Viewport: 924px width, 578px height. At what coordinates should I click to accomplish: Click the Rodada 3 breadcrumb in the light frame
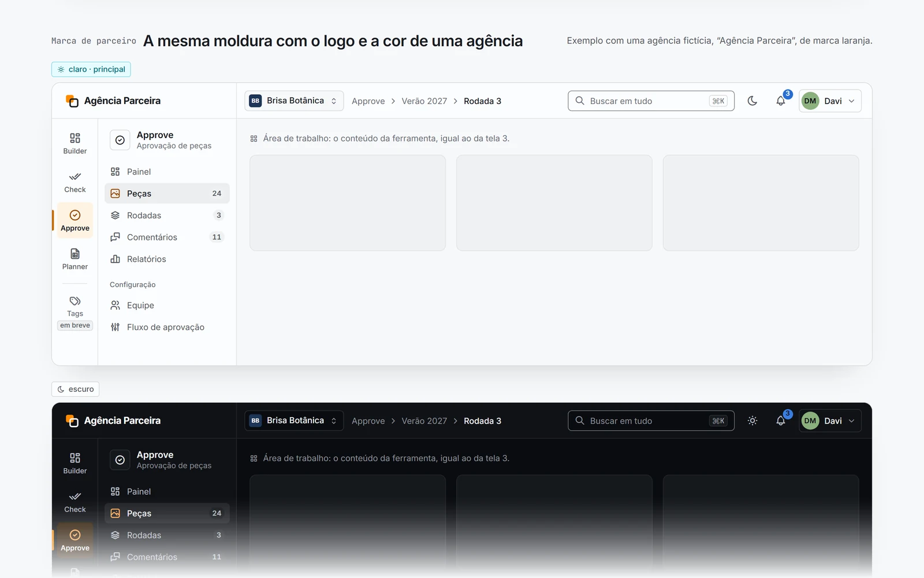point(483,101)
